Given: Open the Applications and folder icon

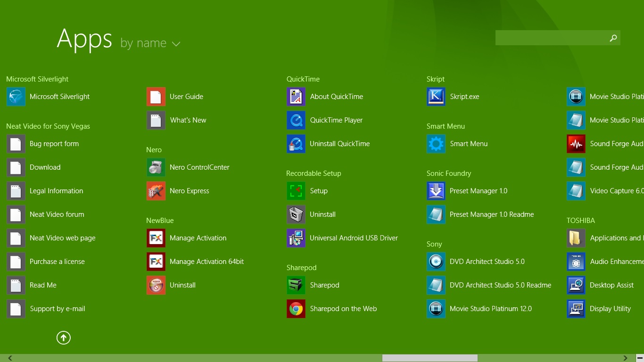Looking at the screenshot, I should 576,238.
